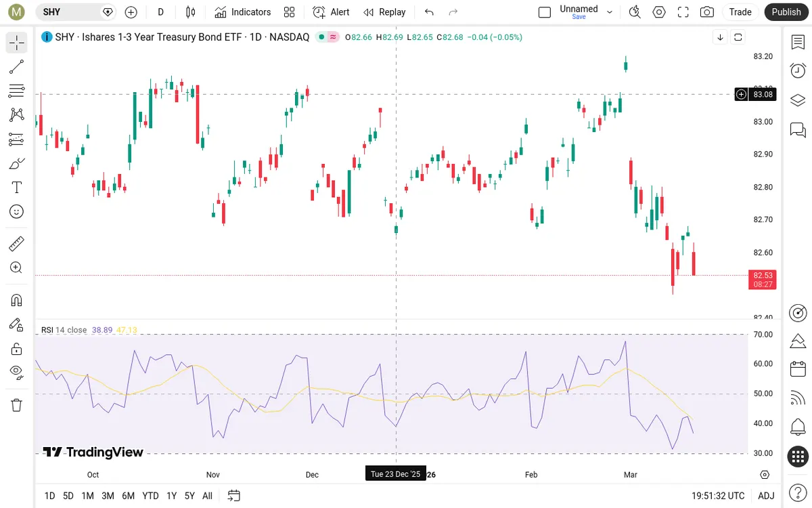The image size is (812, 508).
Task: Open the Indicators dialog
Action: pyautogui.click(x=243, y=12)
